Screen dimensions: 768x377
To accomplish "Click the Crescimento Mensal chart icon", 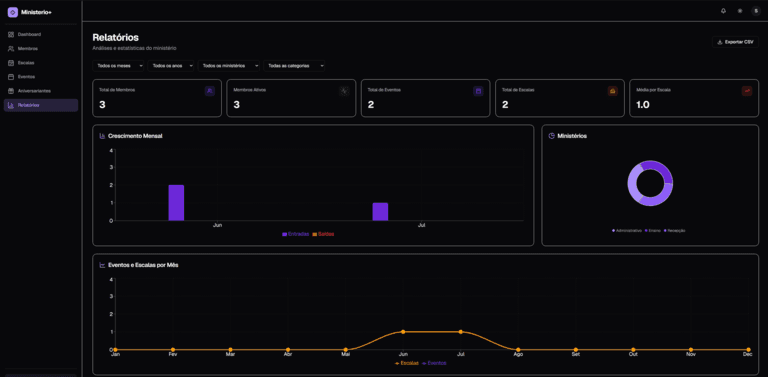I will coord(102,136).
